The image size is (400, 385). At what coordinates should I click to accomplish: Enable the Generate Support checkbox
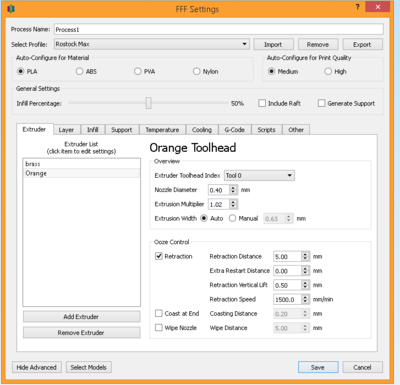point(321,103)
